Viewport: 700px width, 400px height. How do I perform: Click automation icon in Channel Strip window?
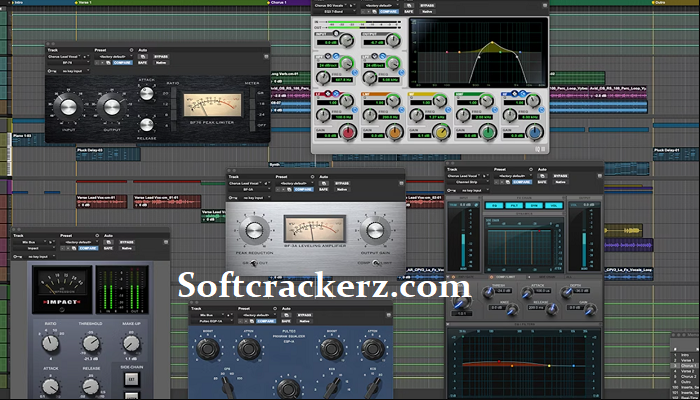pyautogui.click(x=543, y=176)
